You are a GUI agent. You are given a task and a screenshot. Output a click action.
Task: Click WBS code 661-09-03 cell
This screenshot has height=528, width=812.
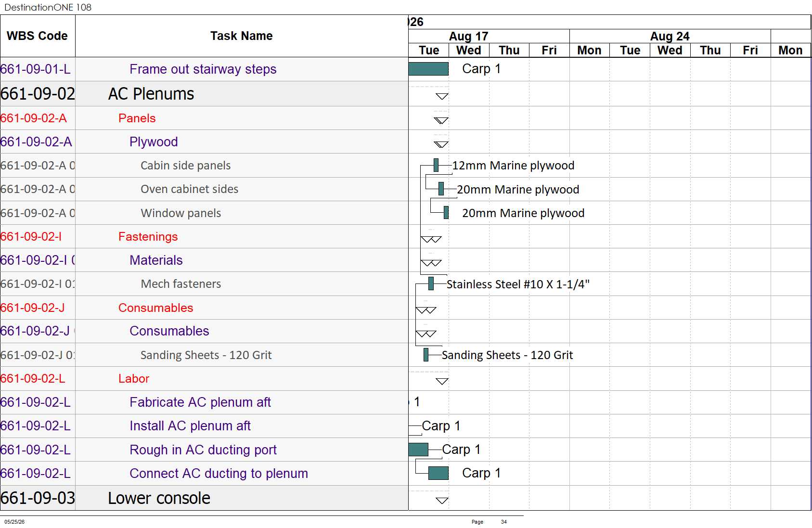tap(38, 498)
